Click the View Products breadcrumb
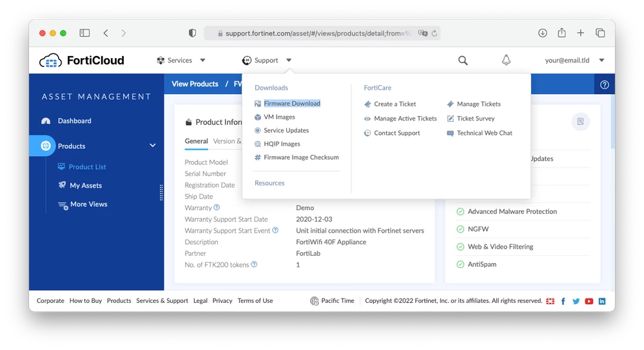Image resolution: width=644 pixels, height=350 pixels. pos(195,84)
